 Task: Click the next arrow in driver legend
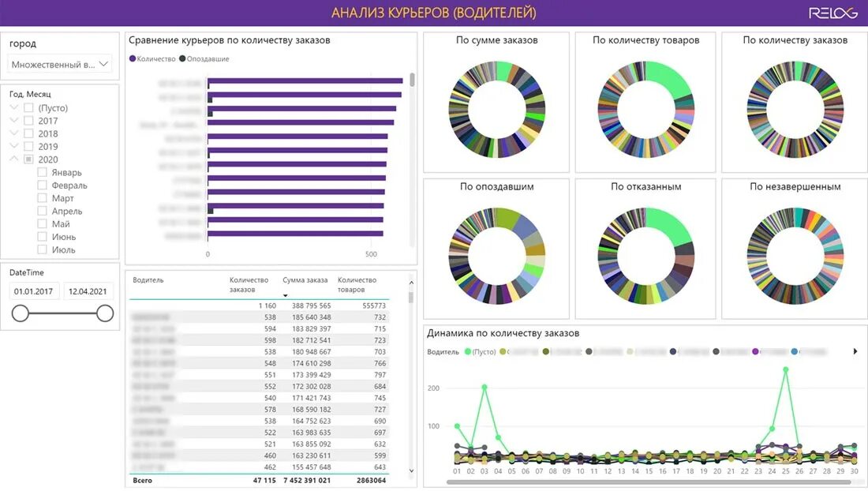point(855,351)
